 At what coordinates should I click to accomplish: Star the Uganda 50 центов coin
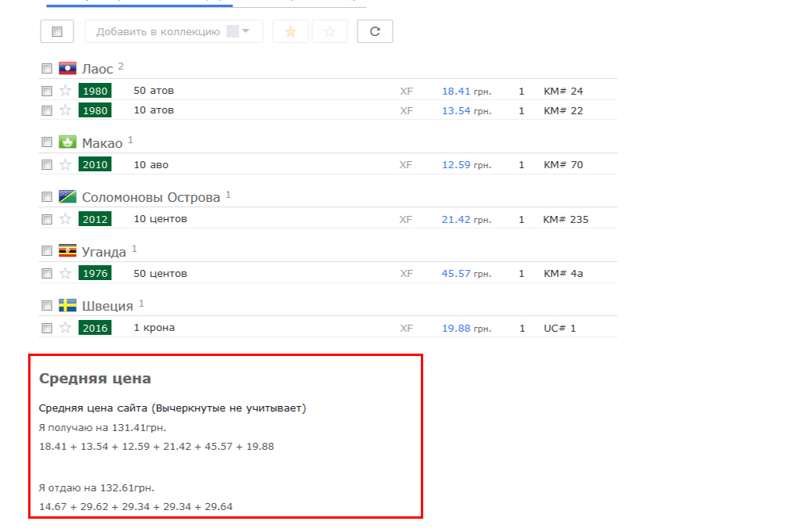coord(65,274)
